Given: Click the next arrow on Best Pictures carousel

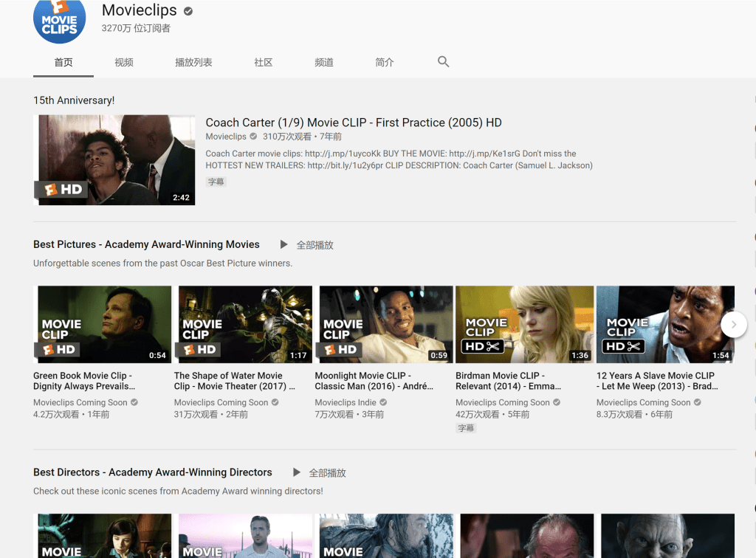Looking at the screenshot, I should point(733,324).
